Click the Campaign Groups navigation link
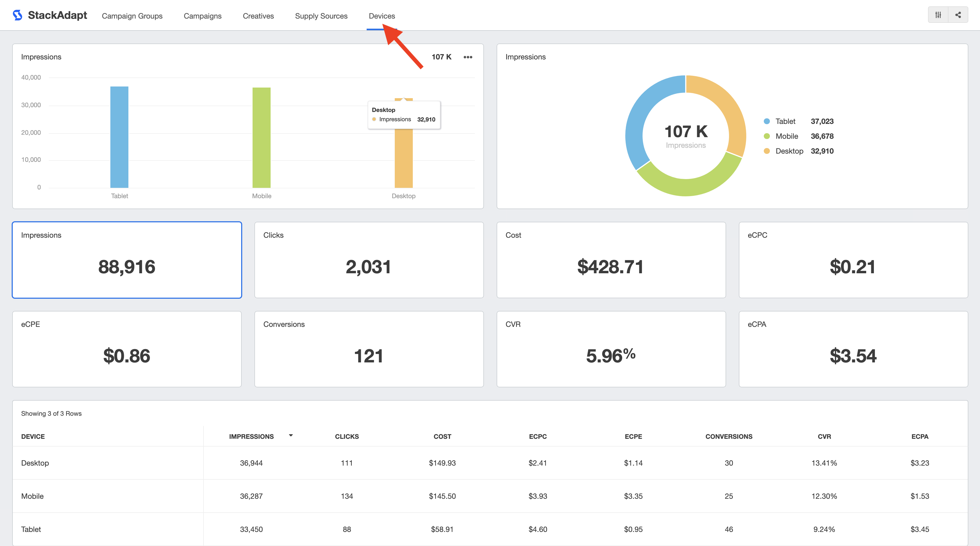 pyautogui.click(x=132, y=15)
